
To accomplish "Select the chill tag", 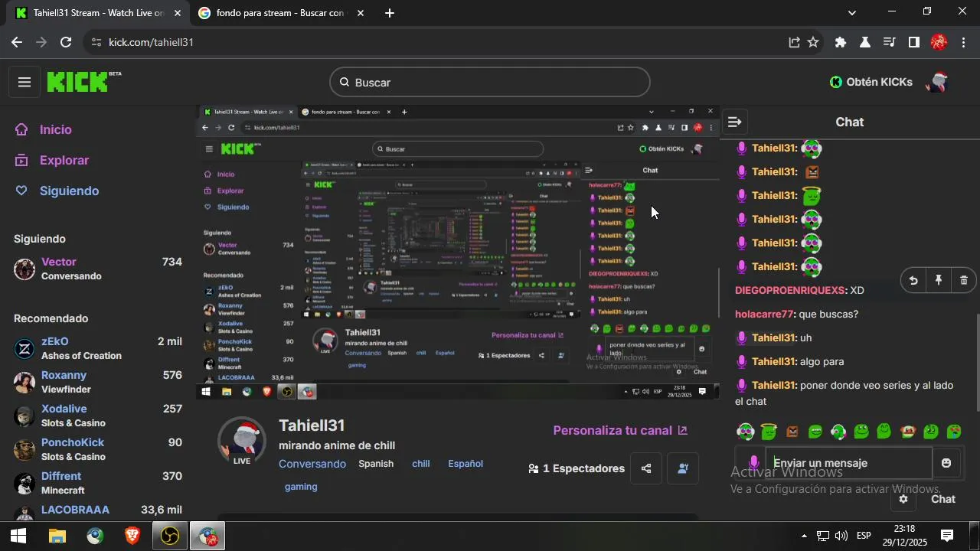I will (421, 464).
